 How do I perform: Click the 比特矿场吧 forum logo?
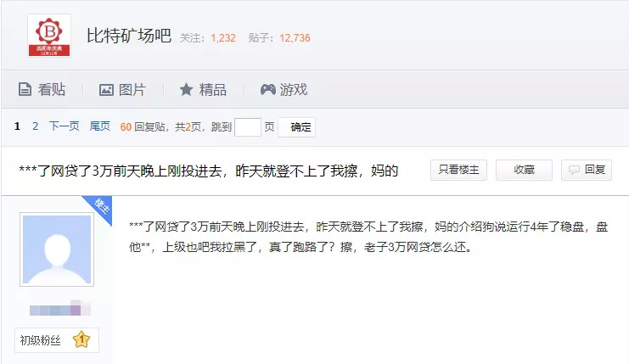pyautogui.click(x=49, y=36)
